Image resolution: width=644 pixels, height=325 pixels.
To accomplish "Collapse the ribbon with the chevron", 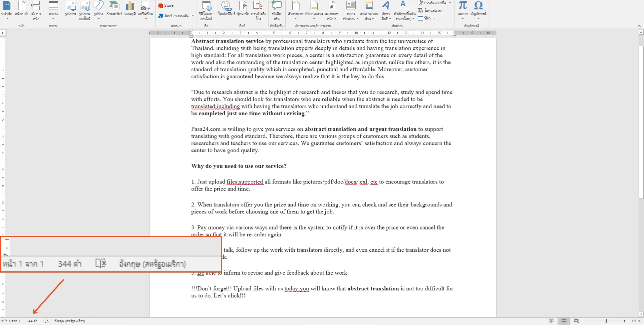I will tap(639, 26).
